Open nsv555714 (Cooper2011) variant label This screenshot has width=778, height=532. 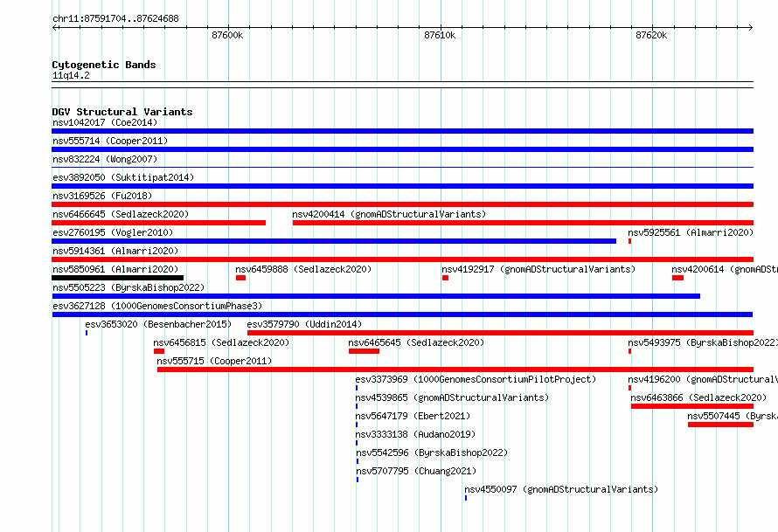(x=110, y=141)
